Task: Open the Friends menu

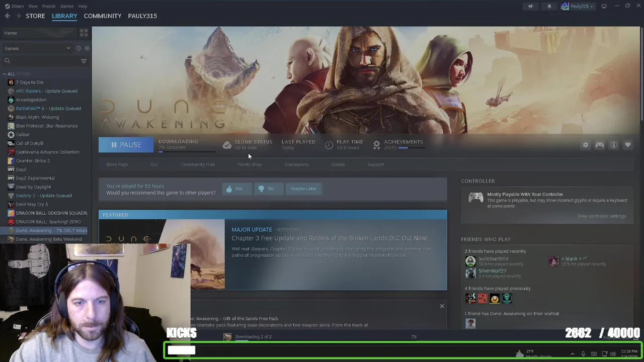Action: tap(49, 6)
